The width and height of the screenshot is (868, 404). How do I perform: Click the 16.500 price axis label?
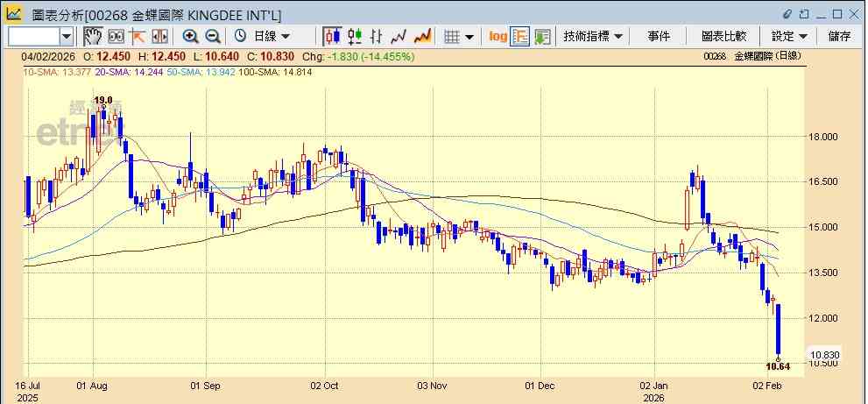point(822,181)
